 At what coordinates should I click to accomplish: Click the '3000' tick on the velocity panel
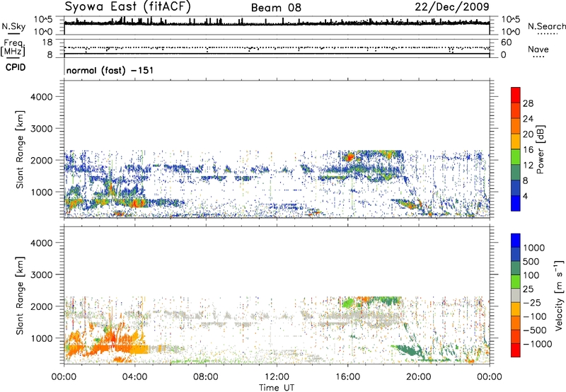(x=41, y=275)
